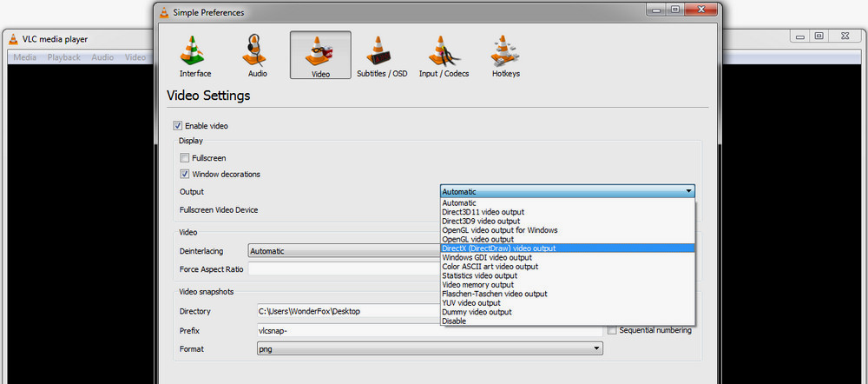Click the VLC cone icon in Simple Preferences title
Viewport: 868px width, 384px height.
164,11
